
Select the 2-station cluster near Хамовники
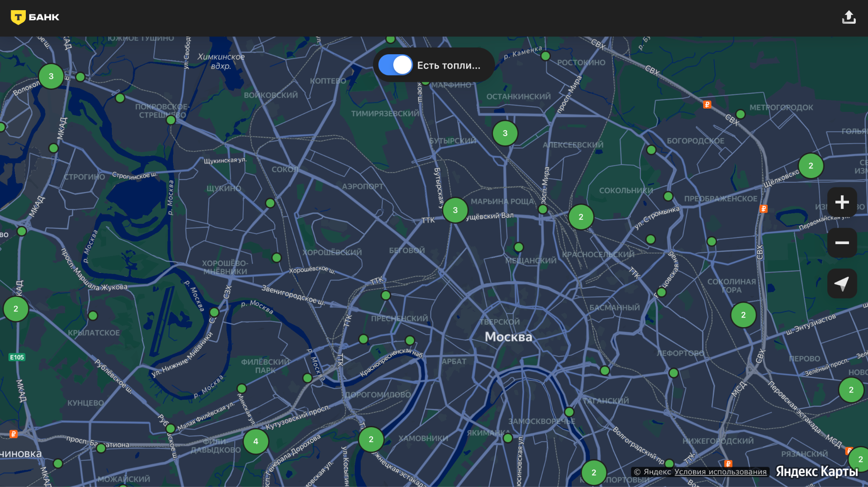point(371,440)
